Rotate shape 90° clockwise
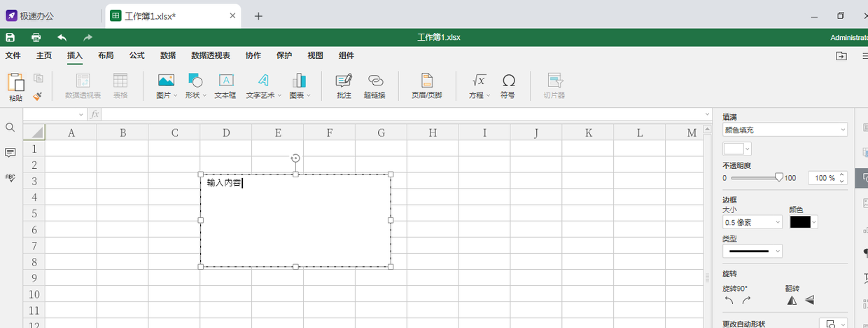The width and height of the screenshot is (868, 328). tap(747, 300)
